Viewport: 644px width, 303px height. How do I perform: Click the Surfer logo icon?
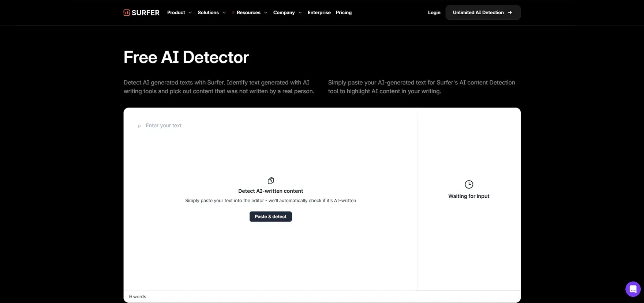tap(127, 12)
